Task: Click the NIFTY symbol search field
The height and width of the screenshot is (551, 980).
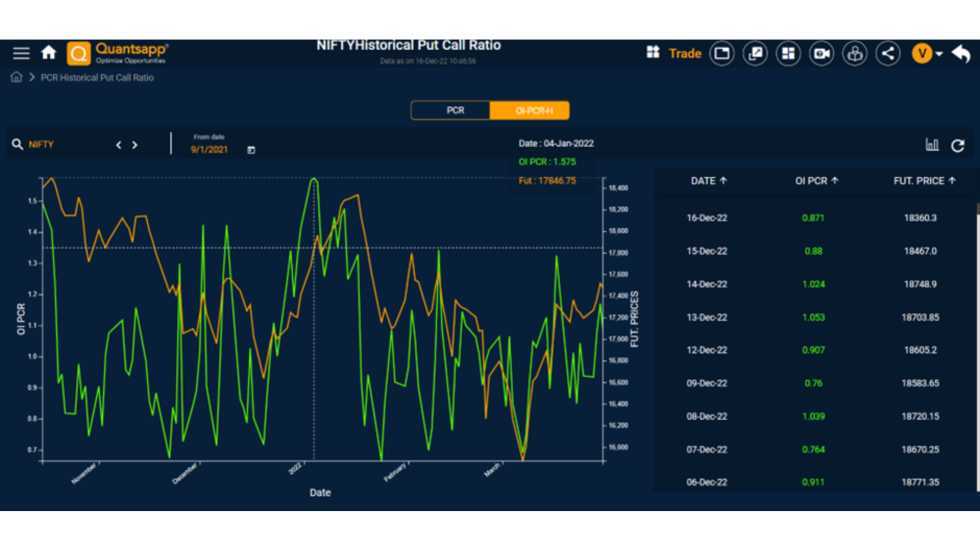Action: (41, 144)
